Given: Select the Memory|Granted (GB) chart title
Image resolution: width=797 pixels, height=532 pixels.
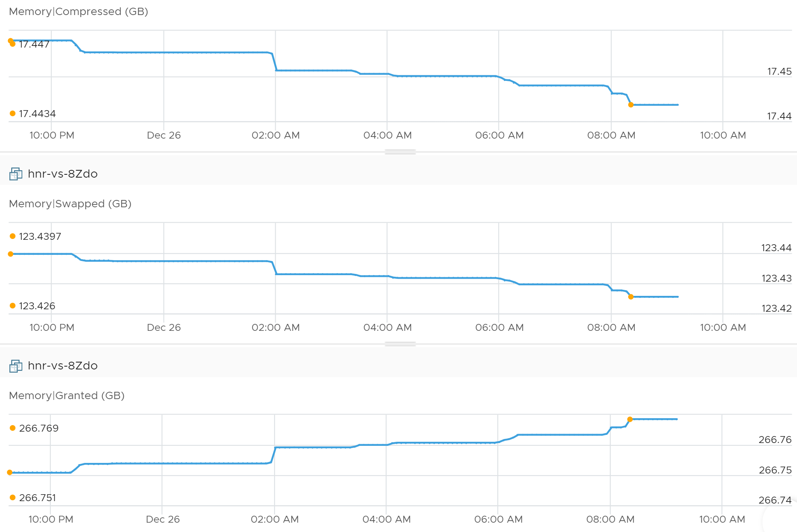Looking at the screenshot, I should point(67,395).
